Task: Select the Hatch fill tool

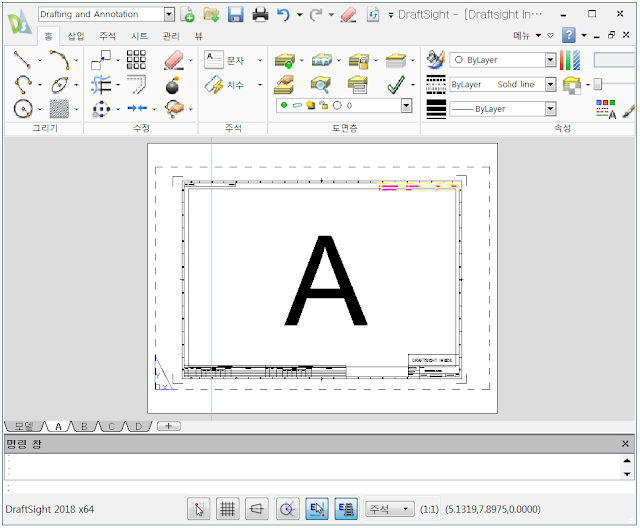Action: point(59,109)
